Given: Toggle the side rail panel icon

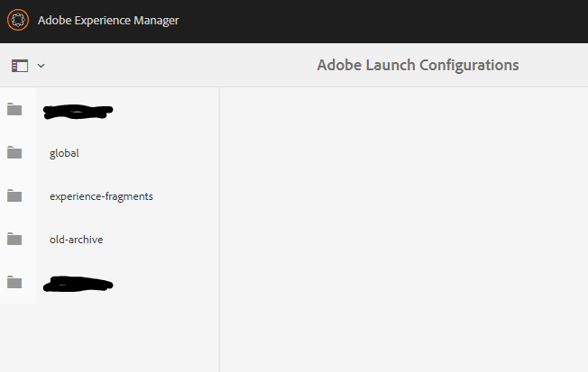Looking at the screenshot, I should 20,66.
